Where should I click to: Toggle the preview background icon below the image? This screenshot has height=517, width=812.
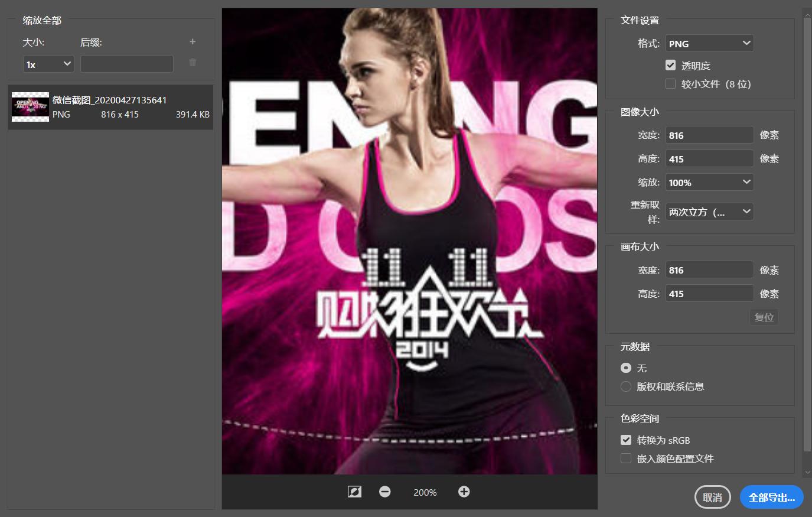354,492
